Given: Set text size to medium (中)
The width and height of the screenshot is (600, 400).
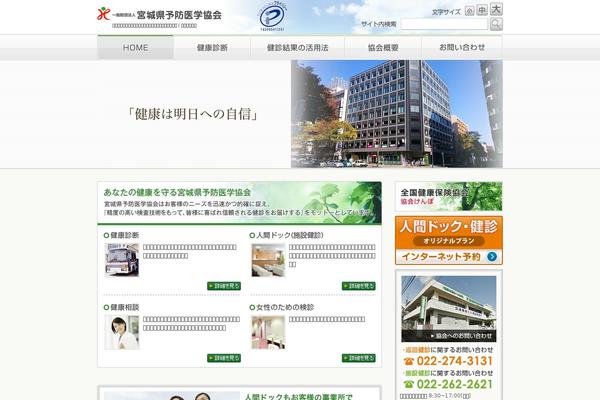Looking at the screenshot, I should (x=482, y=10).
